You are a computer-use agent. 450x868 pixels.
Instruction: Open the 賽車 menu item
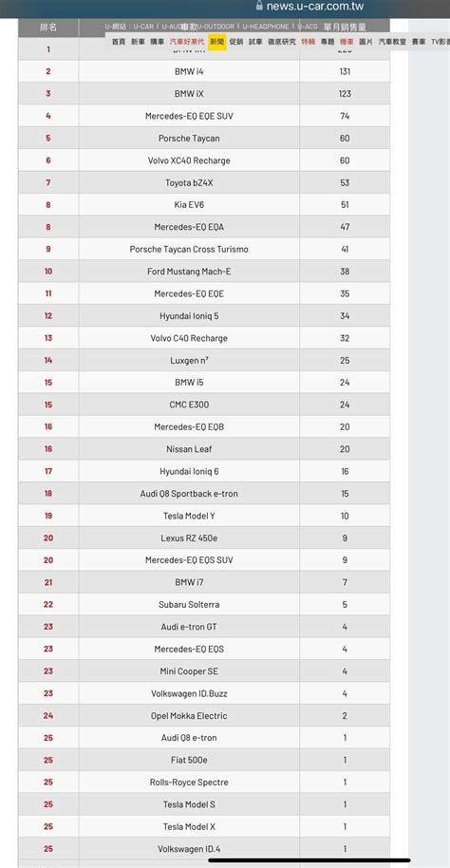coord(419,42)
